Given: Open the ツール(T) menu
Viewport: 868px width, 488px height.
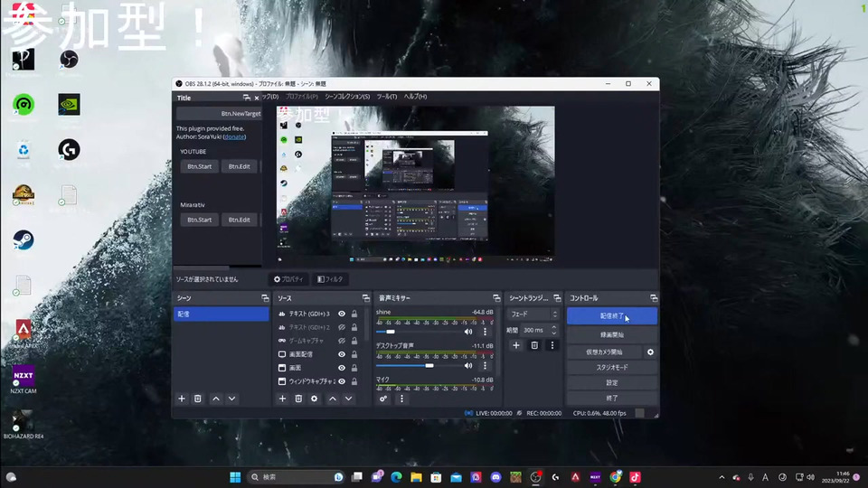Looking at the screenshot, I should [386, 97].
